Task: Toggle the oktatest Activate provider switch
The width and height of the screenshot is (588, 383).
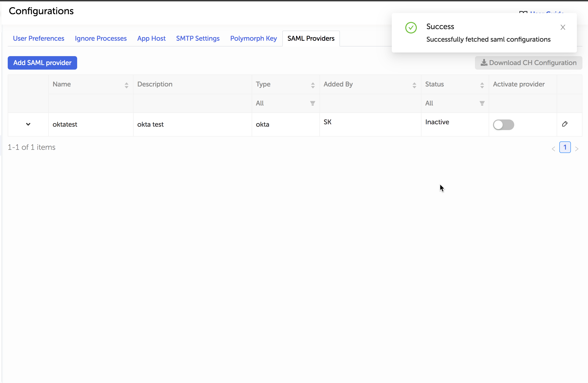Action: point(504,125)
